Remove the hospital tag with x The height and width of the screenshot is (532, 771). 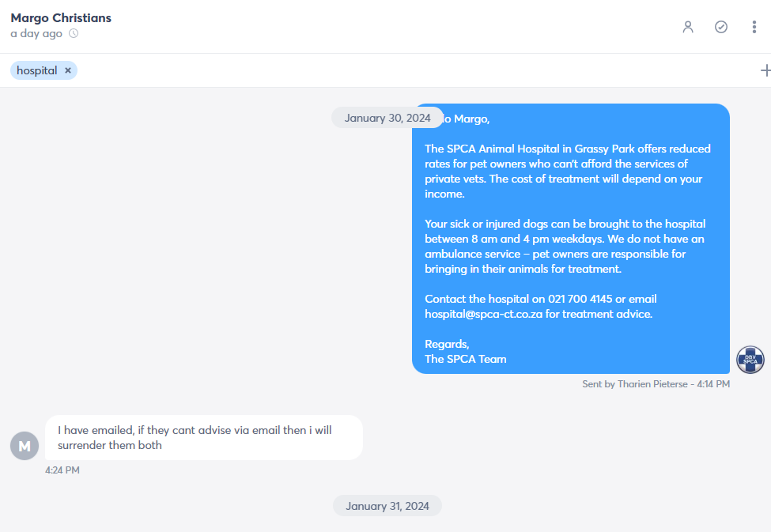click(x=68, y=70)
